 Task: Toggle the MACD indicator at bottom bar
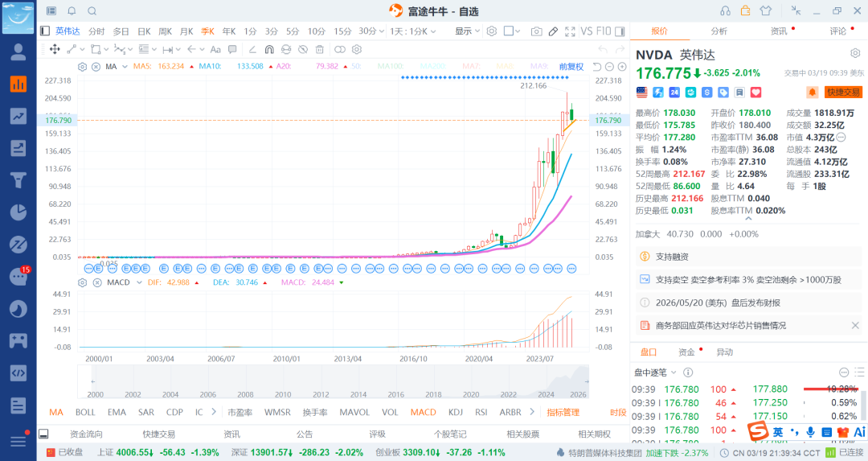click(x=423, y=412)
